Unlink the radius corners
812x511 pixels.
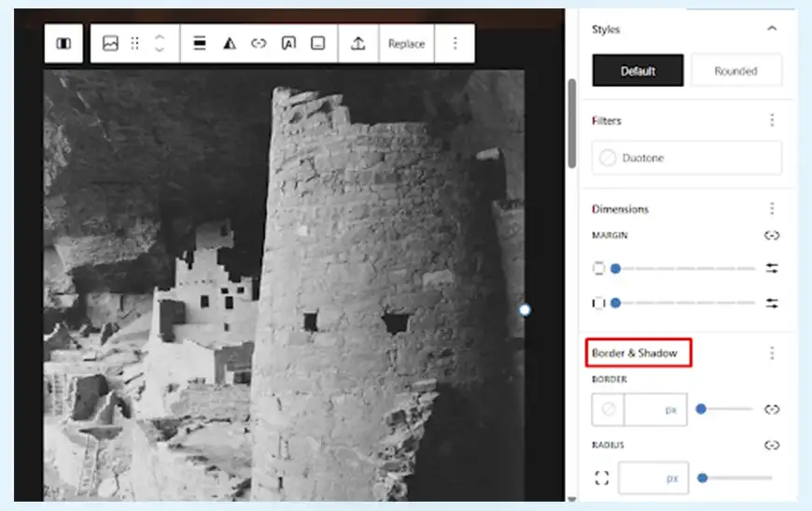pos(772,445)
